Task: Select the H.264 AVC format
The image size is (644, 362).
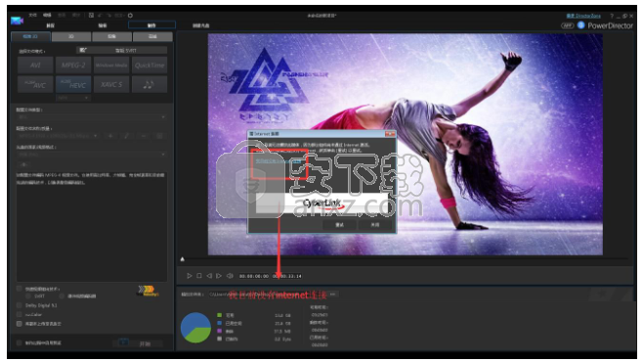Action: [x=35, y=84]
